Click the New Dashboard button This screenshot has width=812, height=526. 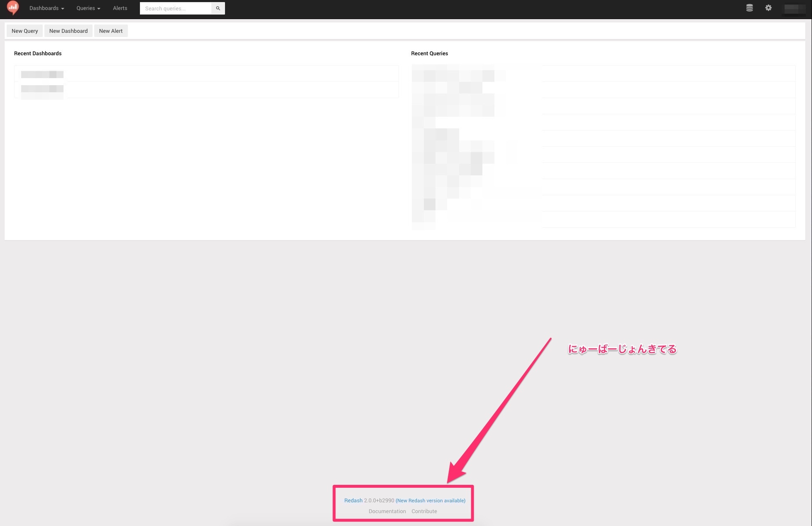(68, 31)
